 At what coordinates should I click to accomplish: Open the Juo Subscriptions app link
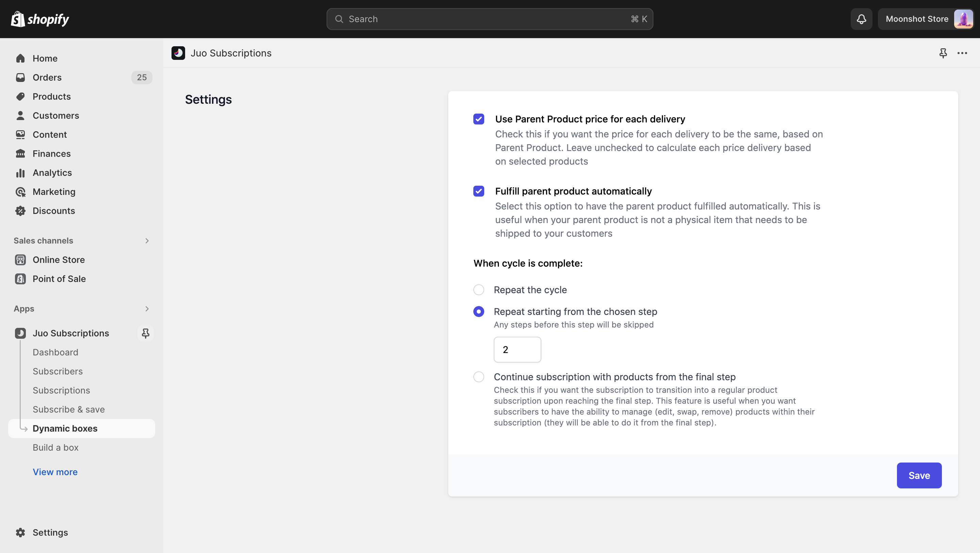71,333
